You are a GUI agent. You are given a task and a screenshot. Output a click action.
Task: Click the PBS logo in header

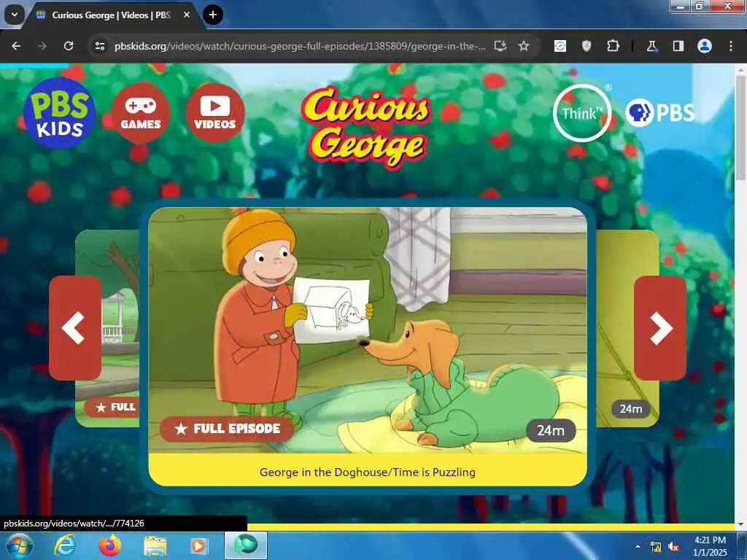pos(659,112)
